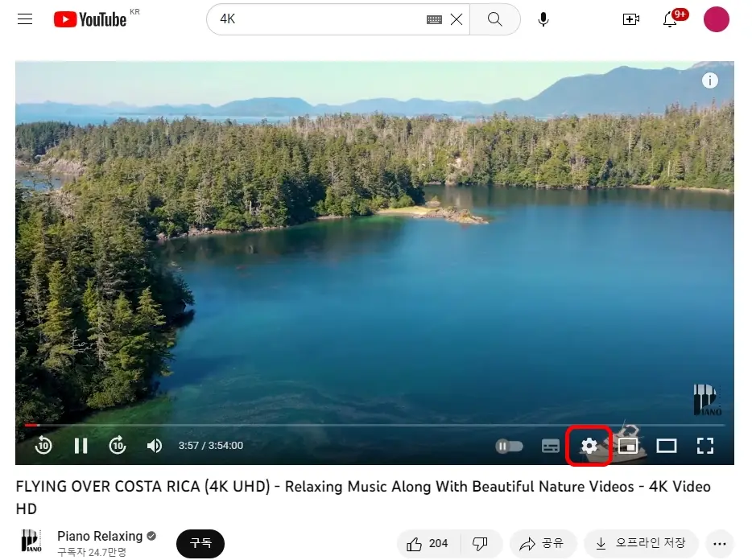Skip forward 10 seconds
This screenshot has height=560, width=752.
118,446
